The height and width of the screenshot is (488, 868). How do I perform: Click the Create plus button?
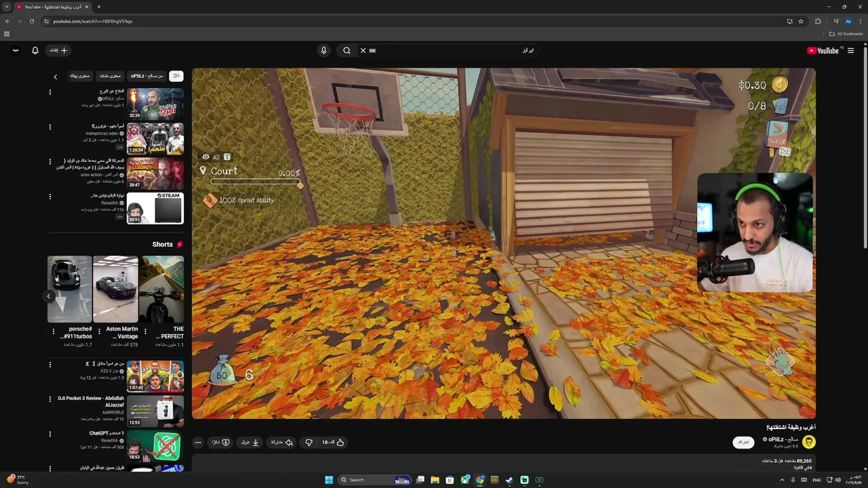58,50
